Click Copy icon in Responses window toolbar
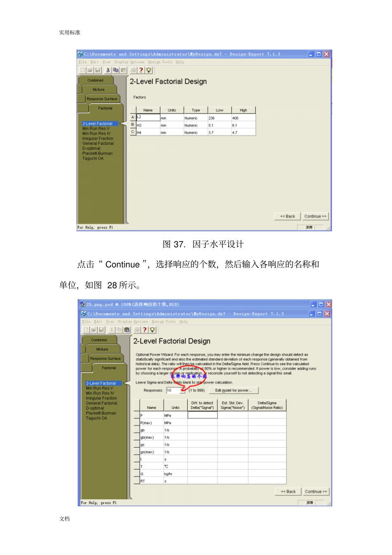This screenshot has height=555, width=392. tap(119, 330)
